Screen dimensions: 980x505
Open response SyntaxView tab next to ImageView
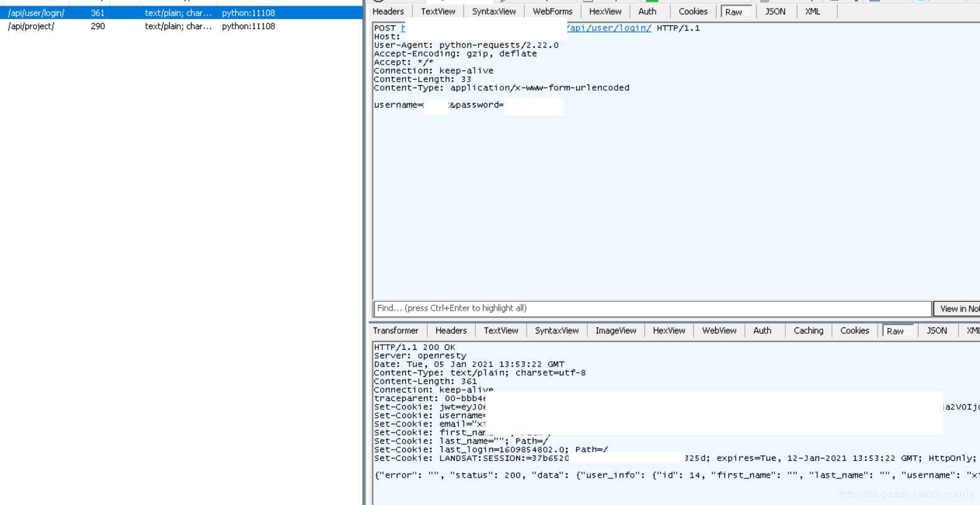(557, 330)
